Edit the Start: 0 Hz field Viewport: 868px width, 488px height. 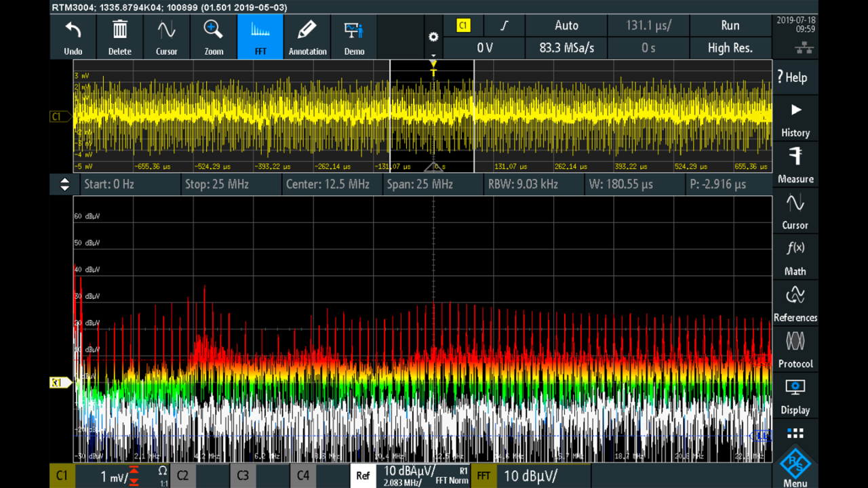coord(130,184)
